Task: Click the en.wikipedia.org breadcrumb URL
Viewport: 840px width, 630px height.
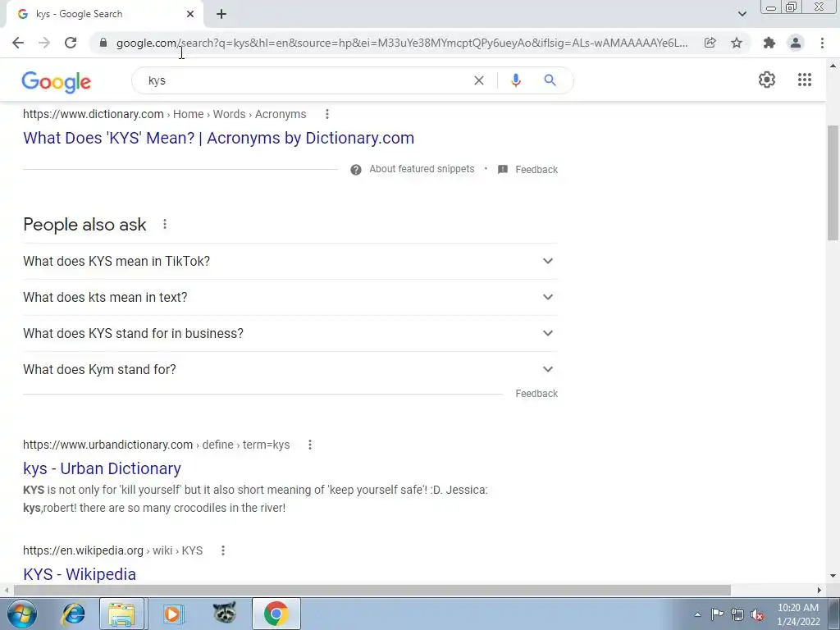Action: pos(112,550)
